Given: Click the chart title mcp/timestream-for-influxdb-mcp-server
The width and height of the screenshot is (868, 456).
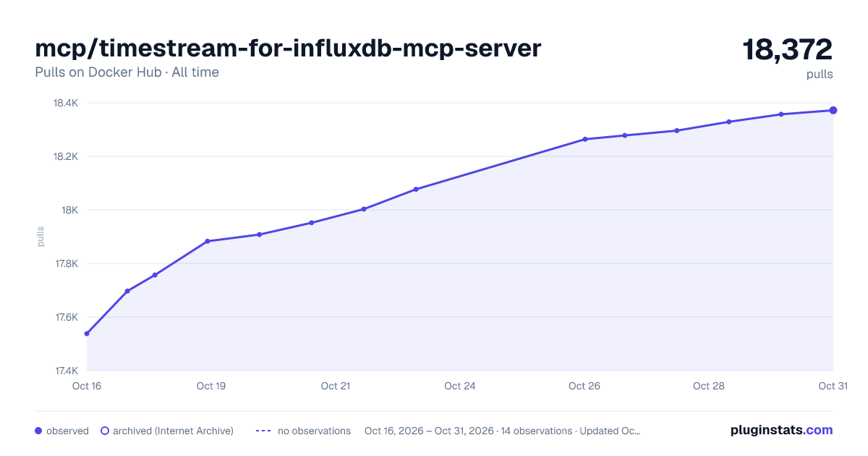Looking at the screenshot, I should click(288, 48).
